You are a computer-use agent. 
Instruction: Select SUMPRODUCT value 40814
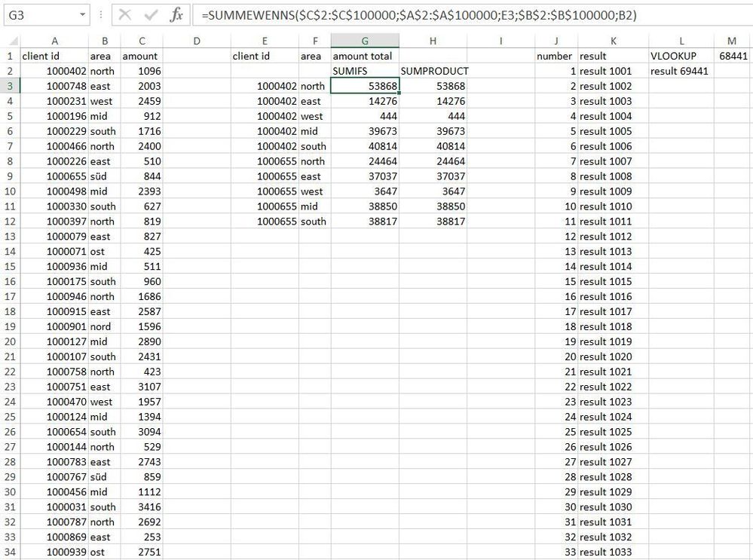[x=433, y=146]
